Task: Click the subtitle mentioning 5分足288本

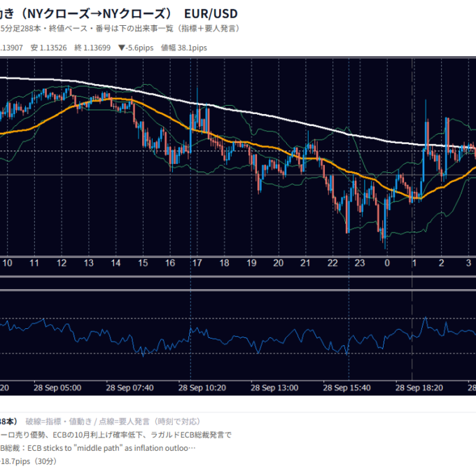Action: (x=120, y=29)
